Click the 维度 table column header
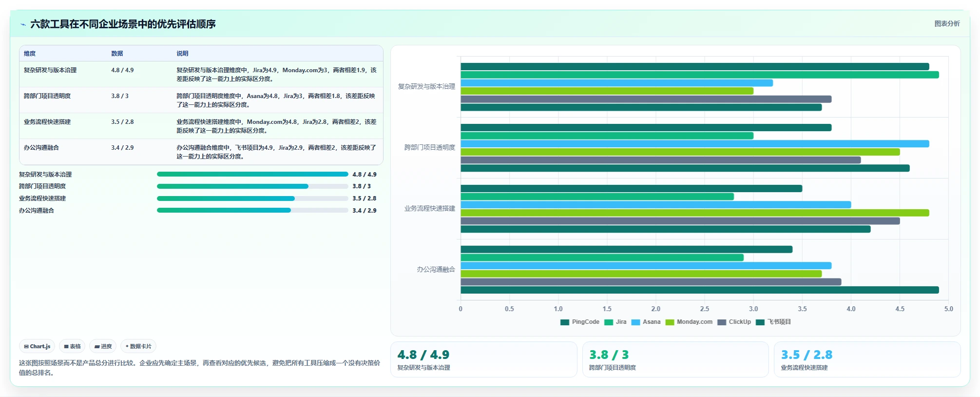 (x=30, y=54)
